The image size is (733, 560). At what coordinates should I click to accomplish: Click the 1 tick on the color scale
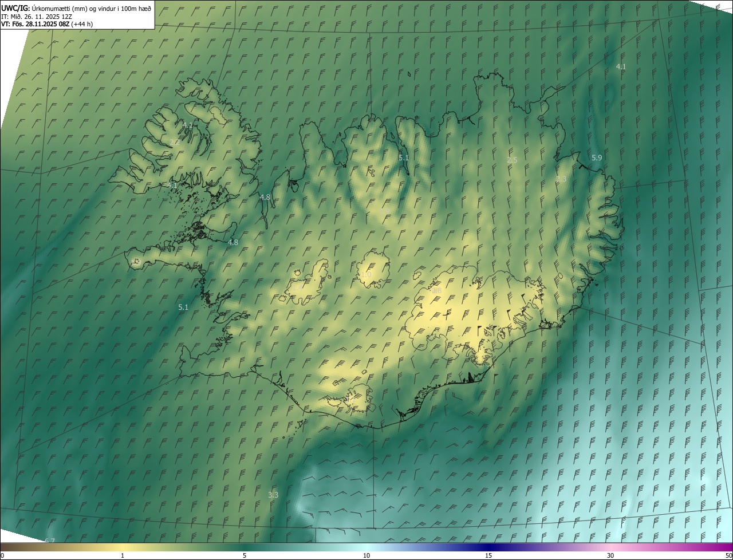tap(123, 555)
